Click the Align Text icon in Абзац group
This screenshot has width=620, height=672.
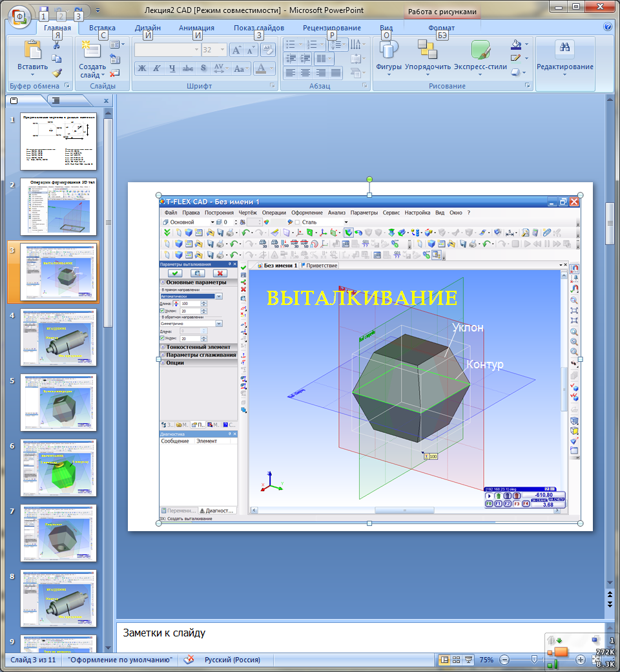pos(357,59)
